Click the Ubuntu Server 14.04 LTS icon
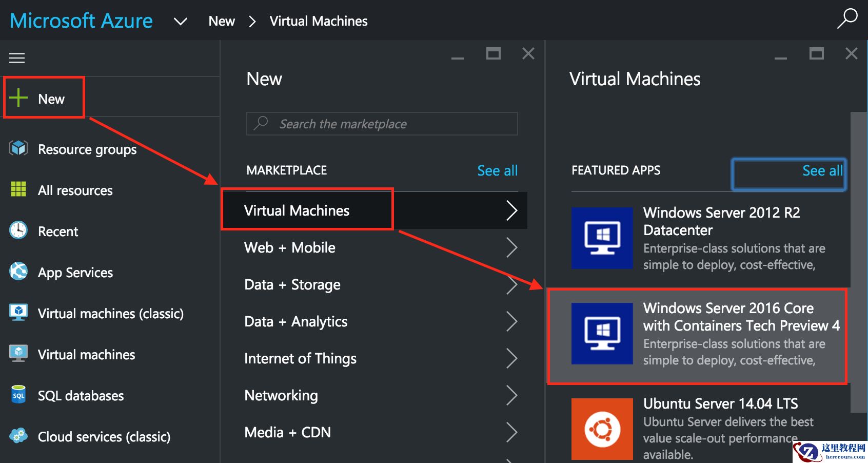 602,429
